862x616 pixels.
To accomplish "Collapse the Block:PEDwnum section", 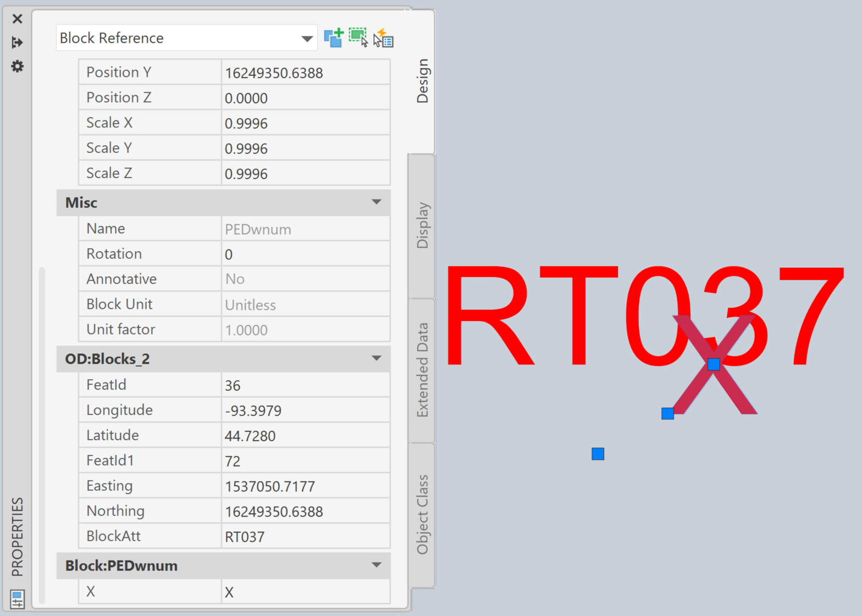I will 377,565.
